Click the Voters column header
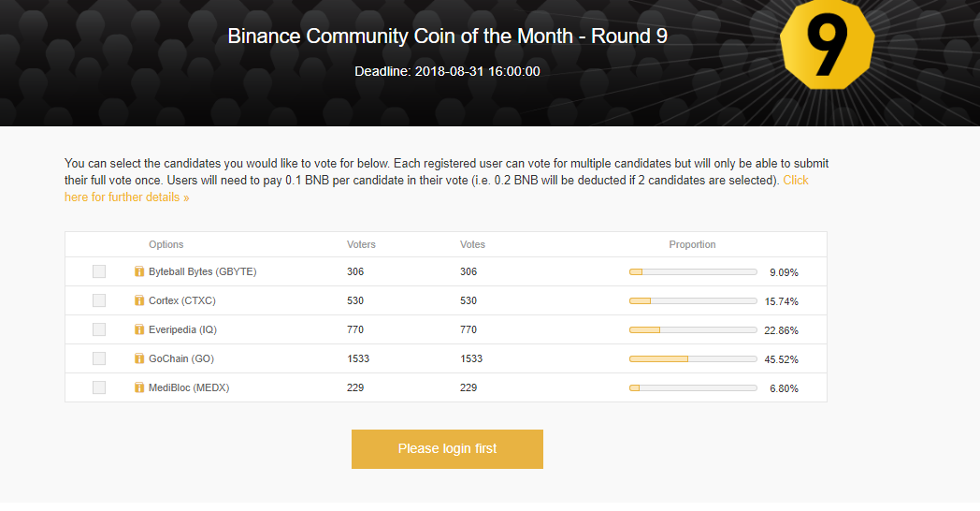Image resolution: width=980 pixels, height=511 pixels. (x=361, y=244)
